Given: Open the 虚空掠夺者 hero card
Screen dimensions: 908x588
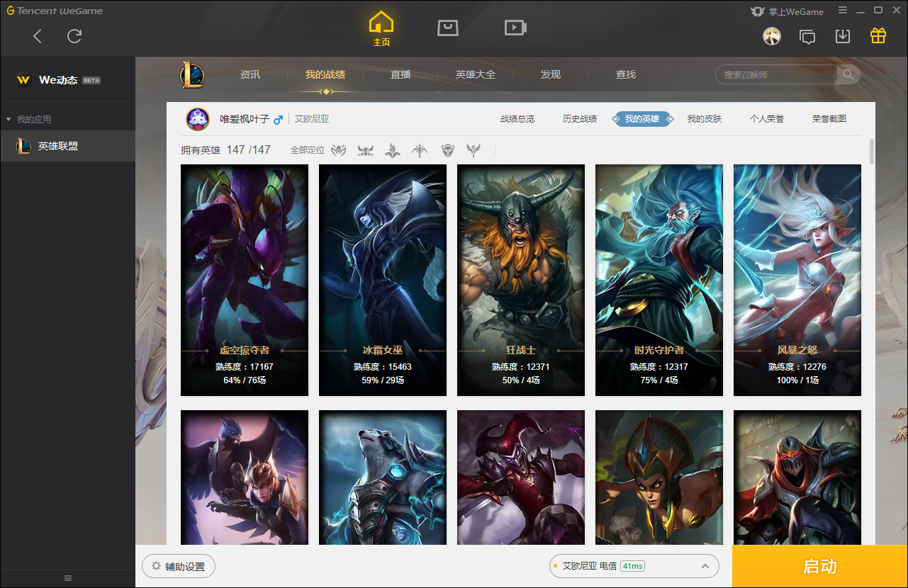Looking at the screenshot, I should pos(245,280).
